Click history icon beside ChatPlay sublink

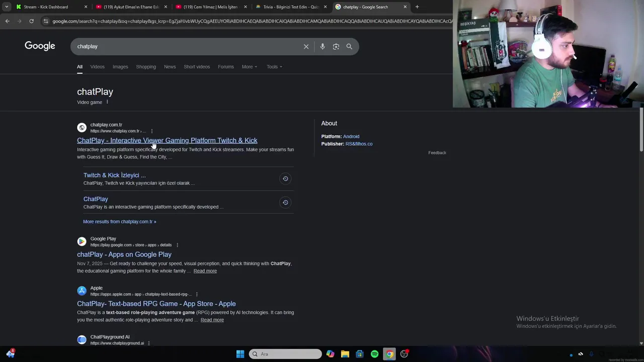(x=285, y=202)
